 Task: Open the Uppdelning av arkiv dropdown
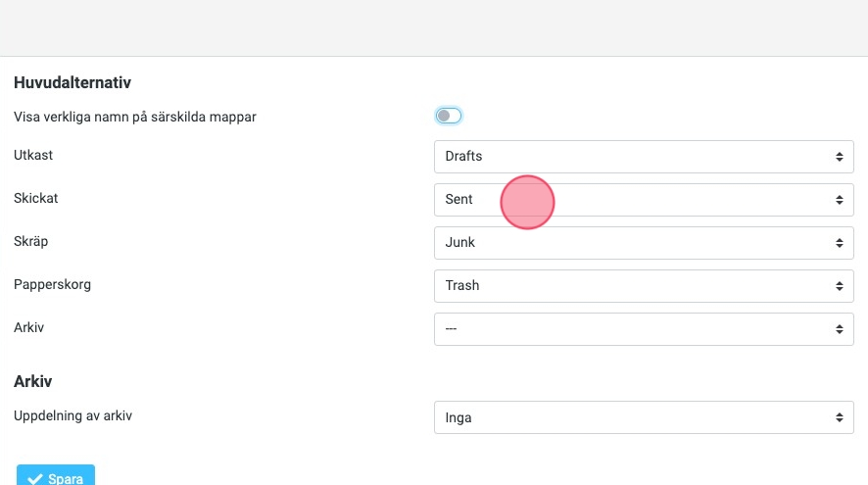point(643,417)
